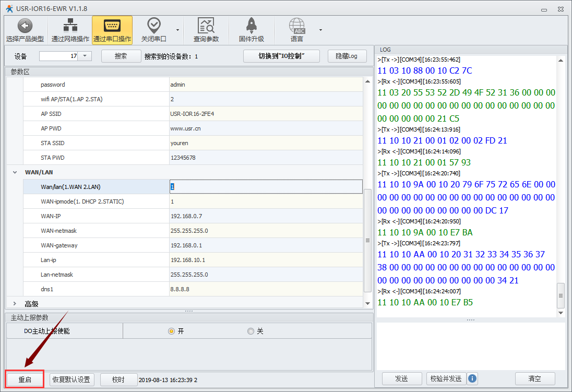
Task: Click STA SSID value youren
Action: [266, 142]
